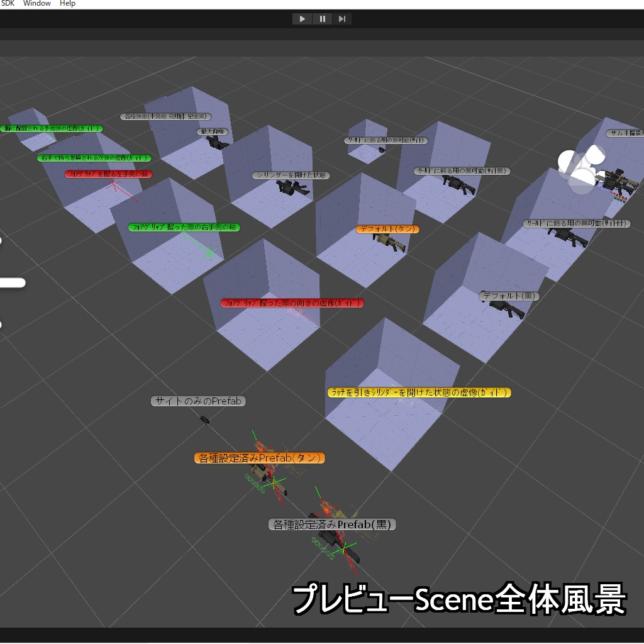Click the white humanoid avatar silhouette in the scene
The height and width of the screenshot is (644, 644).
pos(582,167)
